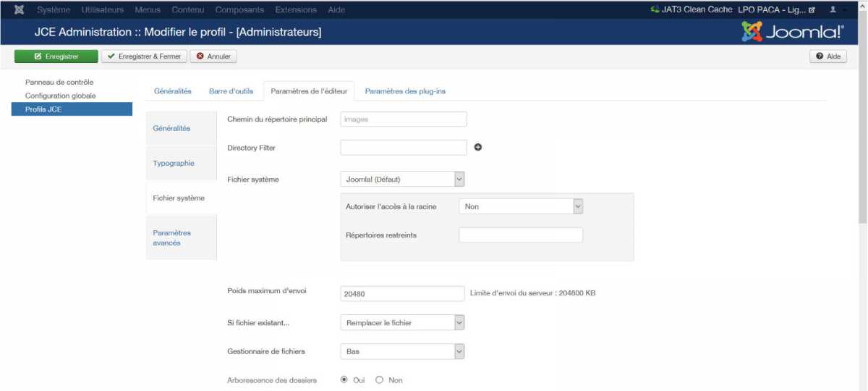Select Non for Arborescence des dossiers

[x=379, y=380]
